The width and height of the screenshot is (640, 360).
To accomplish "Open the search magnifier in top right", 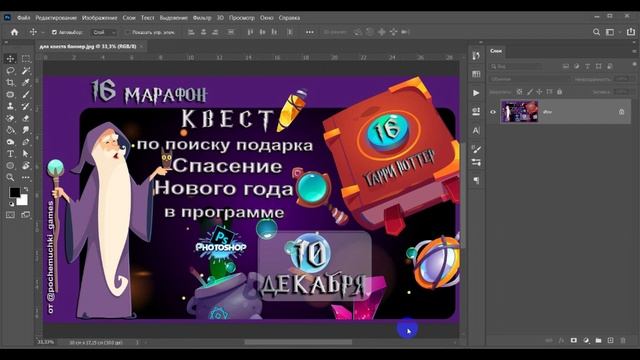I will pyautogui.click(x=596, y=32).
